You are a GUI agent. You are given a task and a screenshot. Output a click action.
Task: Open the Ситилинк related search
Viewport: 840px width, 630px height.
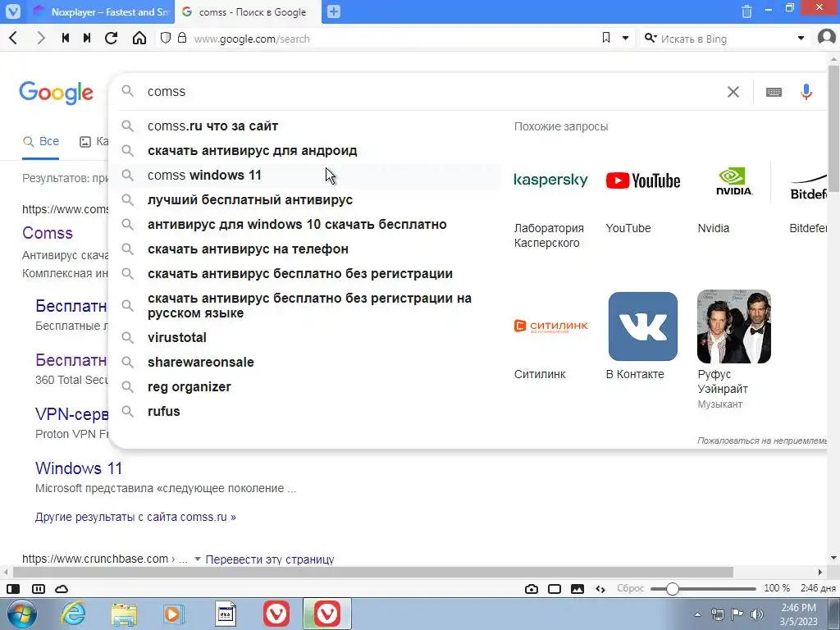550,336
